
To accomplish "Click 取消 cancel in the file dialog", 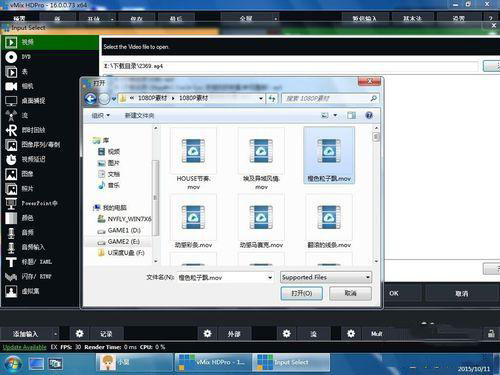I will pos(350,293).
